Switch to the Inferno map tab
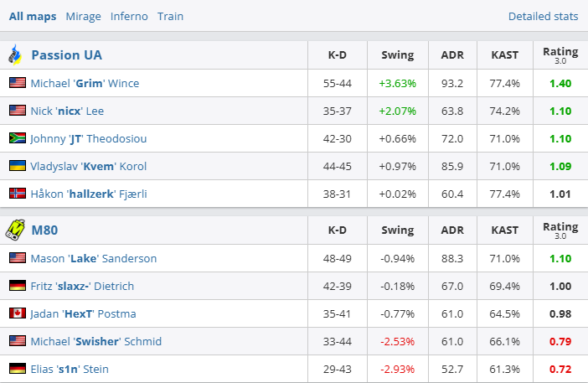 (x=129, y=16)
